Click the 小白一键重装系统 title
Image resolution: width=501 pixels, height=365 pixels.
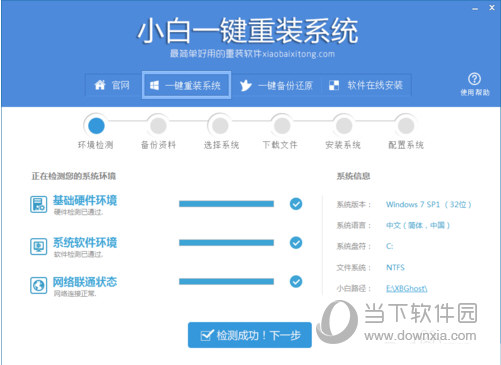[248, 31]
